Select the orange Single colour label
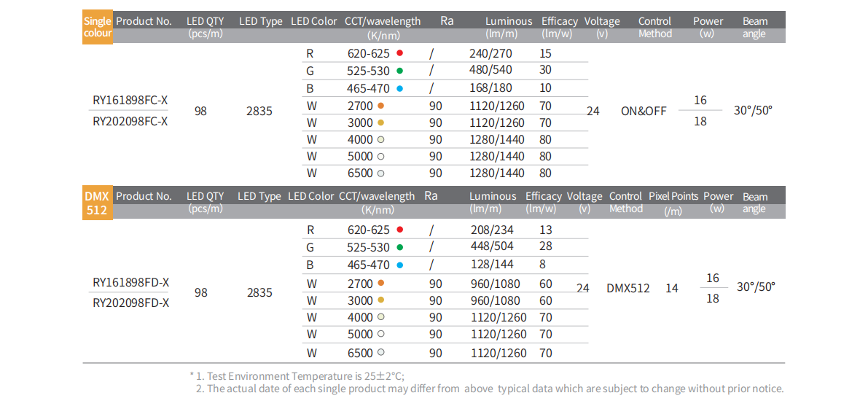 point(98,28)
